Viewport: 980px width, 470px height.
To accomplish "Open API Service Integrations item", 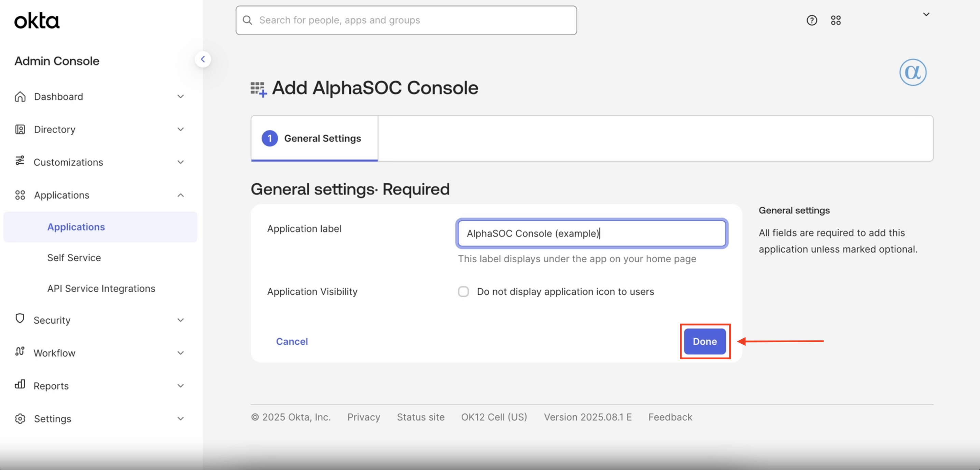I will [101, 289].
